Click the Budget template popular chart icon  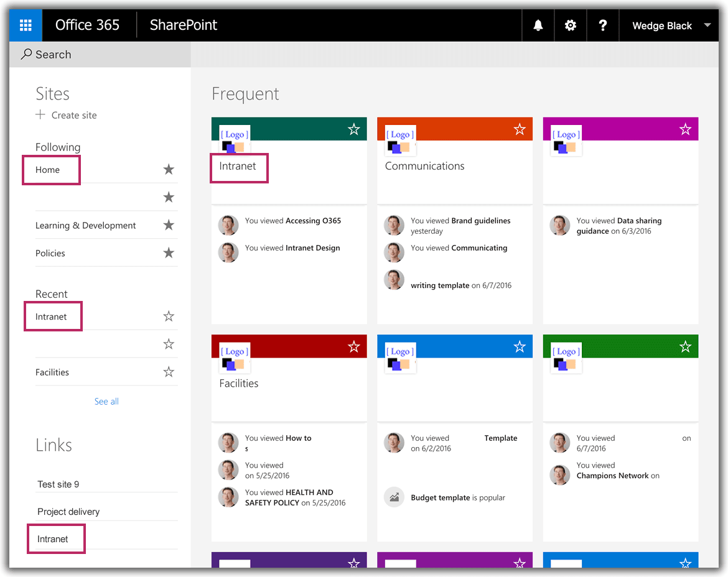click(x=394, y=497)
